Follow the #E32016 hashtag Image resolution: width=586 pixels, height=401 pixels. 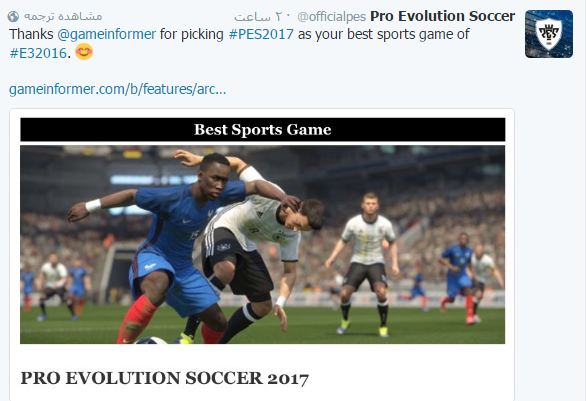pyautogui.click(x=38, y=53)
